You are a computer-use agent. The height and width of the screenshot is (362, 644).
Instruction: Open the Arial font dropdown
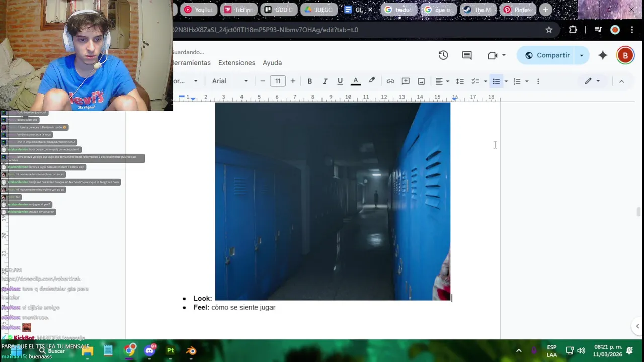pyautogui.click(x=230, y=81)
